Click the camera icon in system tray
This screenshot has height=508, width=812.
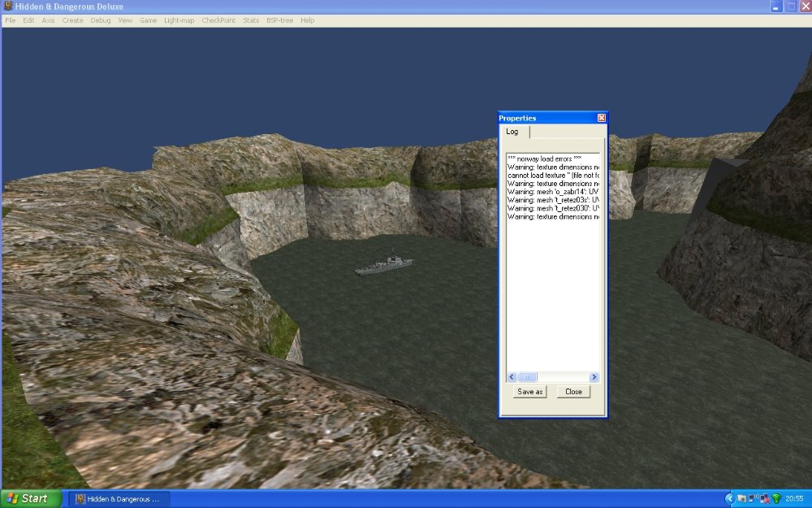tap(741, 499)
